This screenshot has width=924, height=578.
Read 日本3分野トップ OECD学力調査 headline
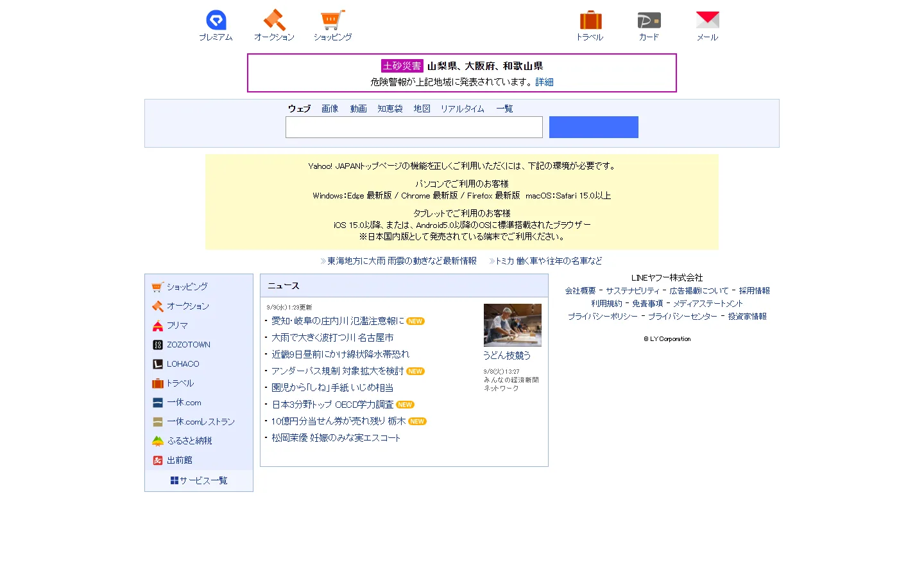point(332,404)
